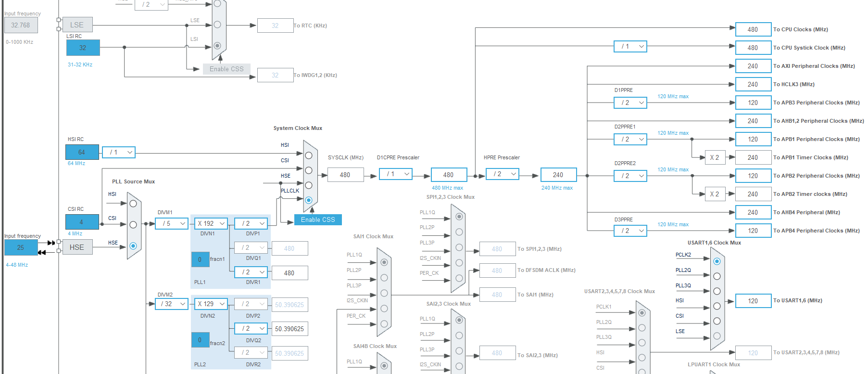The image size is (868, 374).
Task: Click the HSE input frequency field
Action: [21, 247]
